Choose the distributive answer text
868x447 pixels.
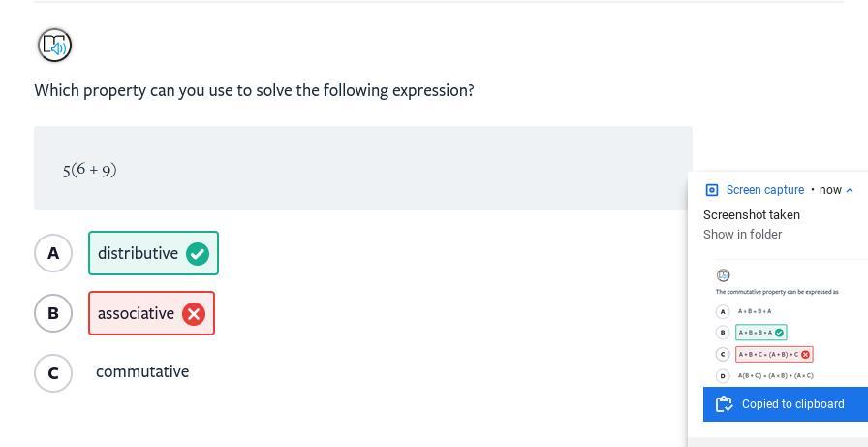(x=138, y=254)
